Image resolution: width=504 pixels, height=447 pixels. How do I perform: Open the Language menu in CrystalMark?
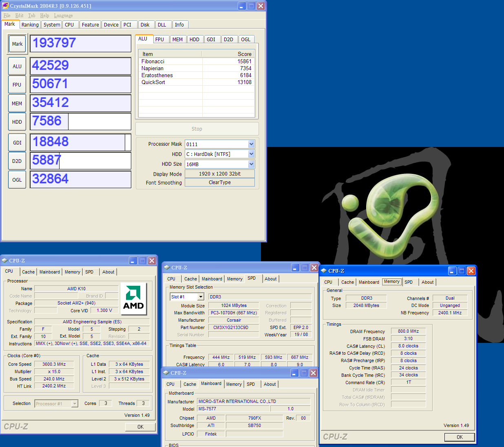pos(63,16)
